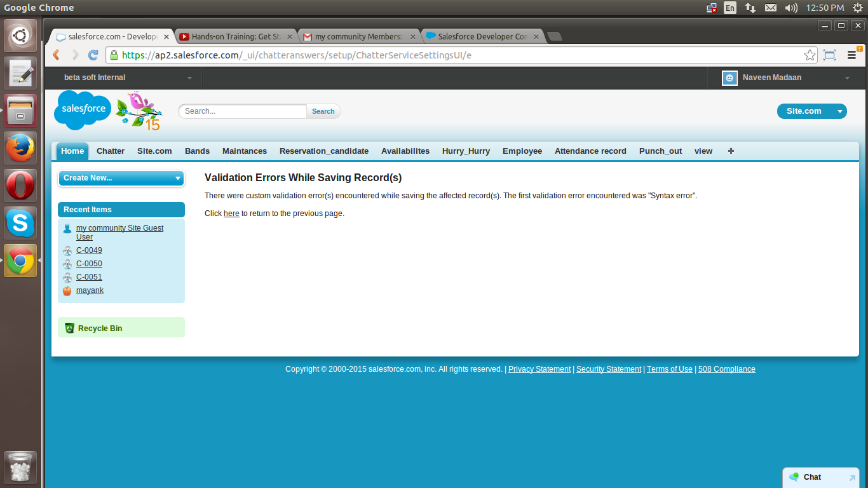Click the 'here' link to return
Image resolution: width=868 pixels, height=488 pixels.
(231, 213)
